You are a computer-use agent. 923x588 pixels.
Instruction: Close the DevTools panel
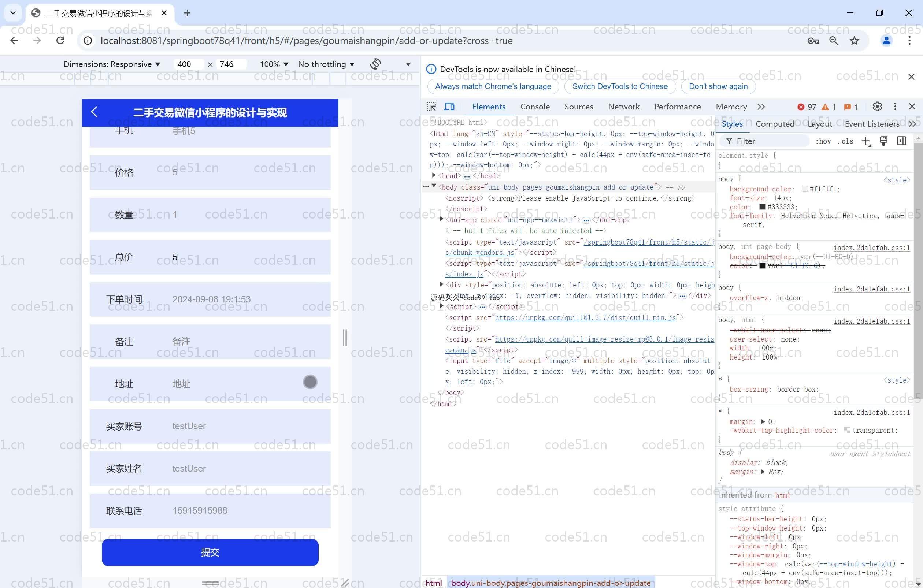click(x=912, y=107)
